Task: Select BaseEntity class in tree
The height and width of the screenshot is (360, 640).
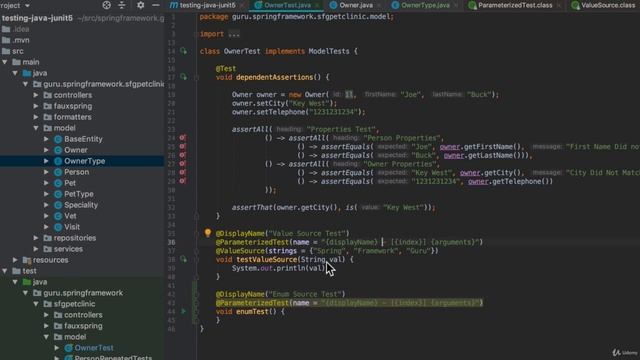Action: click(x=83, y=139)
